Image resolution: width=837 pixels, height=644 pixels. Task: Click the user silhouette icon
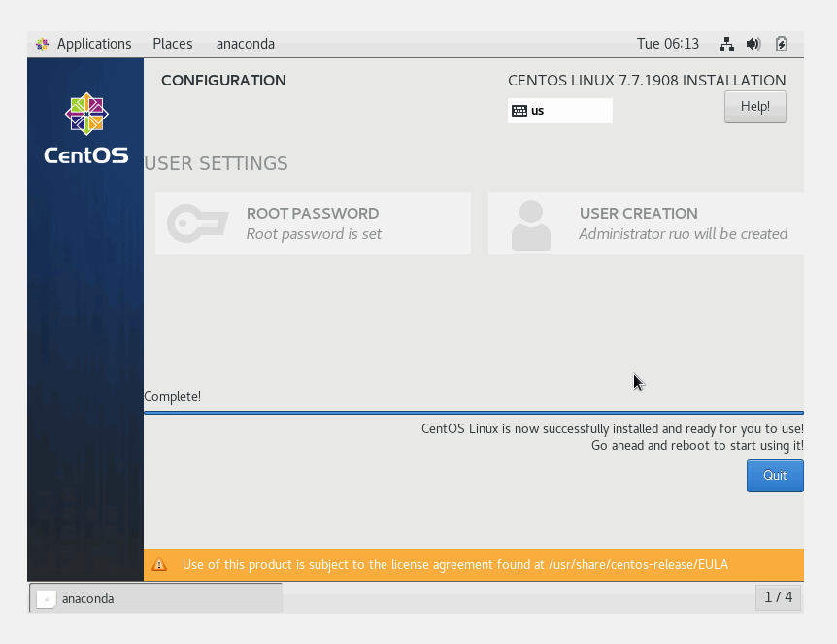(x=530, y=225)
